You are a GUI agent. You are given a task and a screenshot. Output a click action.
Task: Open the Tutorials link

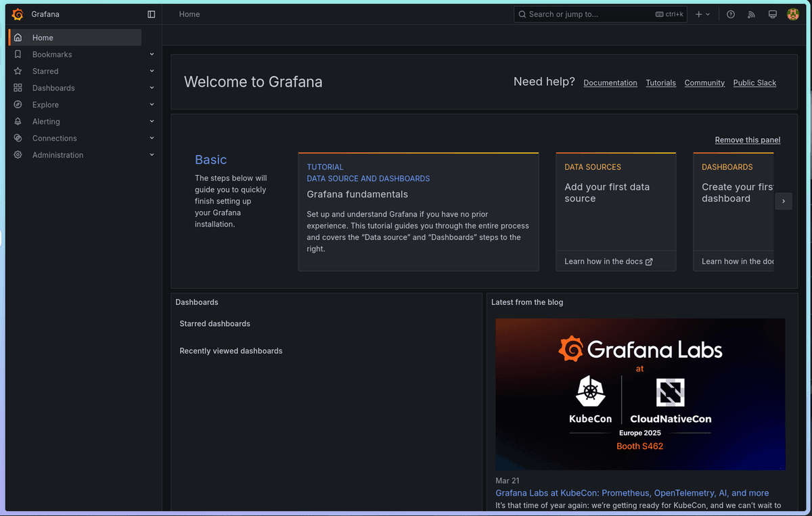pyautogui.click(x=661, y=83)
